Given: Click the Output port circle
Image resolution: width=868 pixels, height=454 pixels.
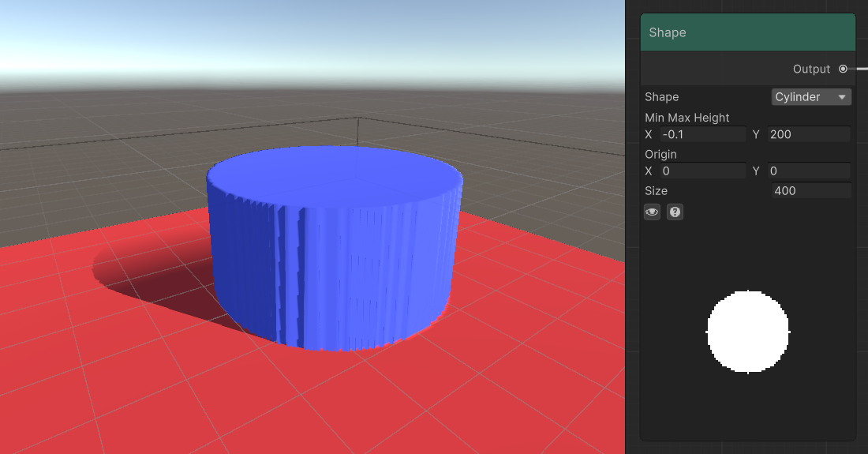Looking at the screenshot, I should tap(843, 69).
